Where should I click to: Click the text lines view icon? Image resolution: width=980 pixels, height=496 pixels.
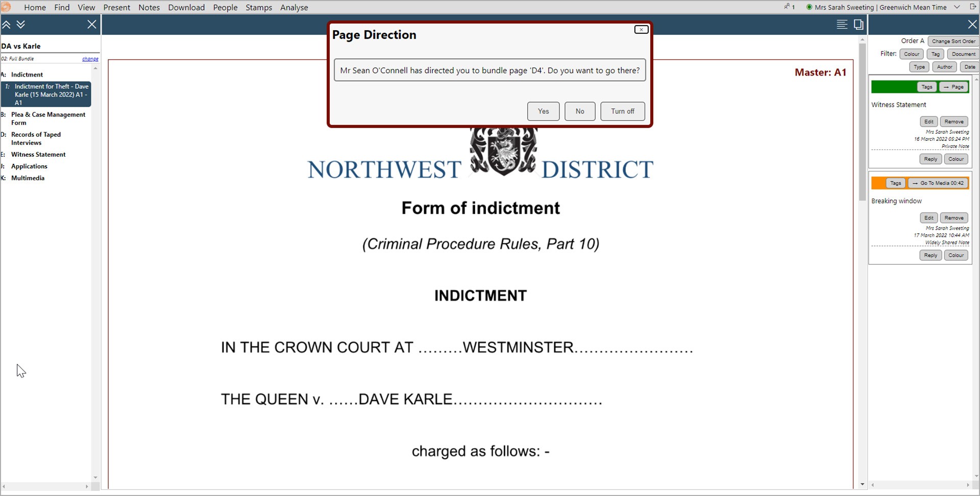pyautogui.click(x=842, y=24)
